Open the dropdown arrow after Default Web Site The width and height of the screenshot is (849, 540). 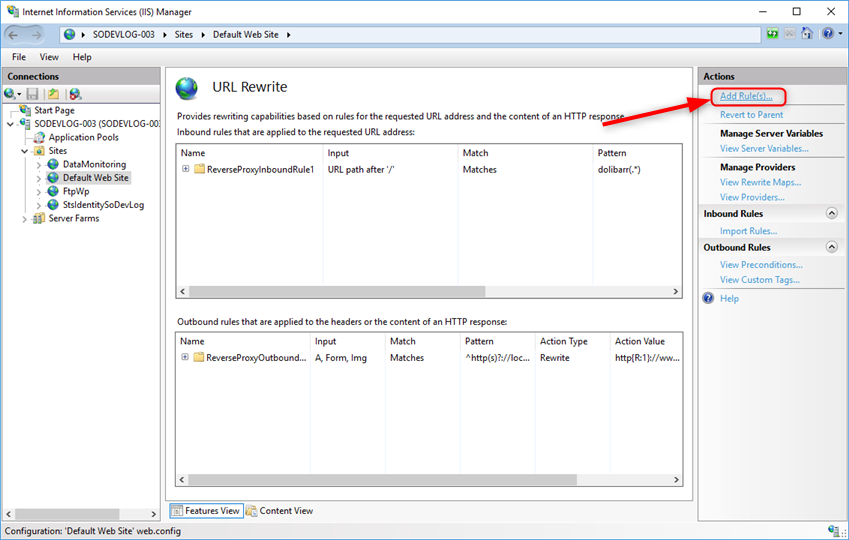289,35
